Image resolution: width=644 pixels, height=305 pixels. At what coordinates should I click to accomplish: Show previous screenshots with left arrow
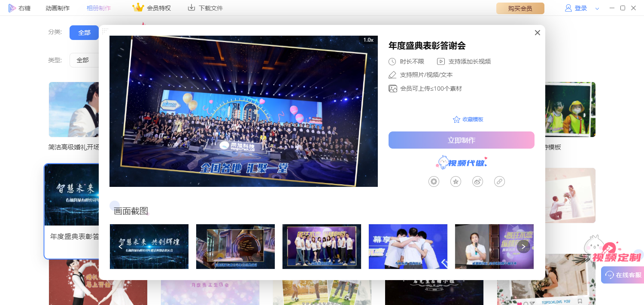coord(121,247)
